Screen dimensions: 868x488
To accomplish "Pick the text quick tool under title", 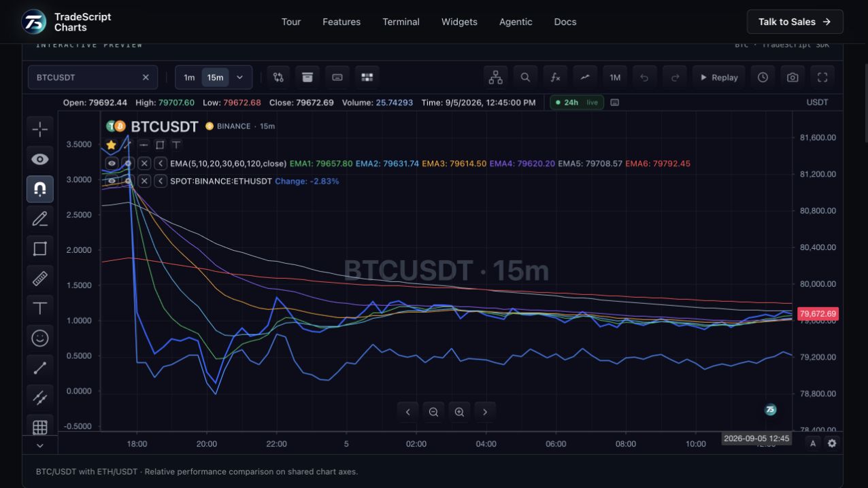I will point(176,145).
